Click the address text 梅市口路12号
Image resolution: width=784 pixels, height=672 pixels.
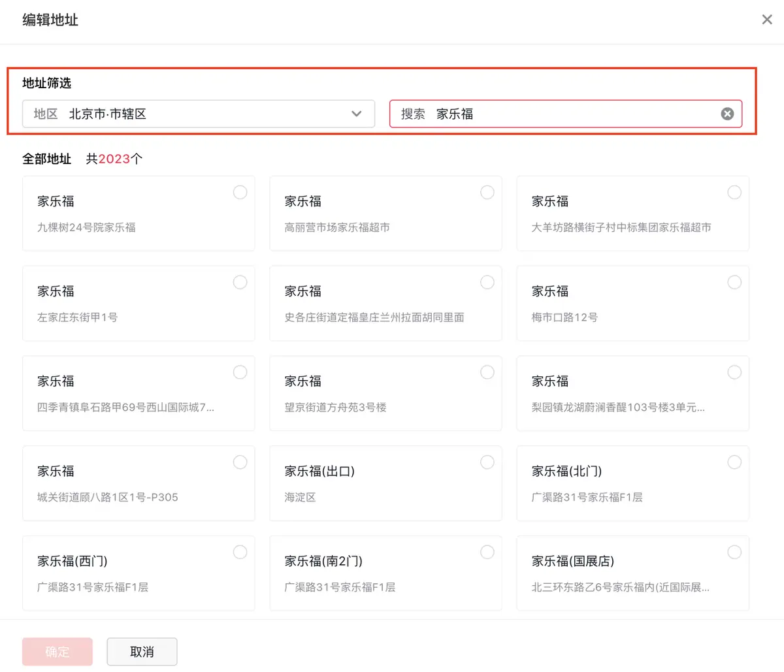pyautogui.click(x=564, y=317)
